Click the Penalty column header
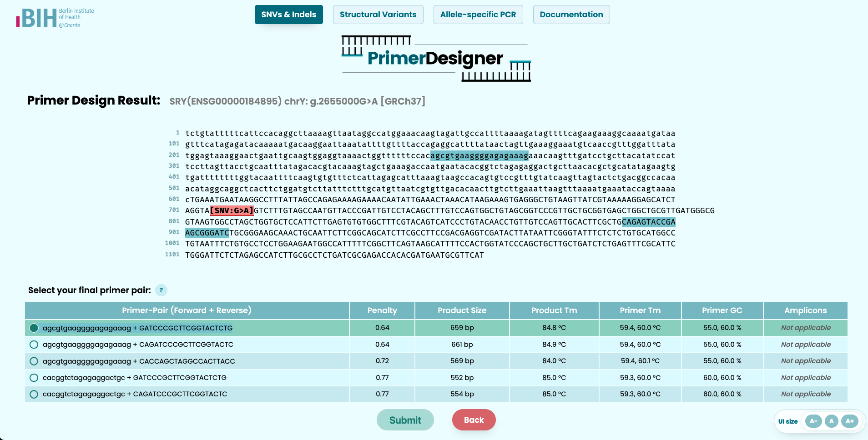The height and width of the screenshot is (440, 868). [x=382, y=310]
